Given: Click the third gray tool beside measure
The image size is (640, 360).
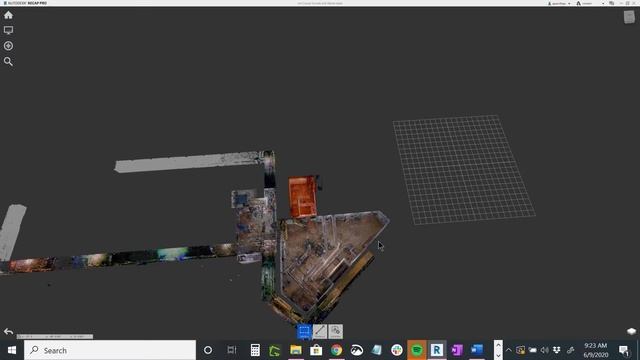Looking at the screenshot, I should coord(336,332).
